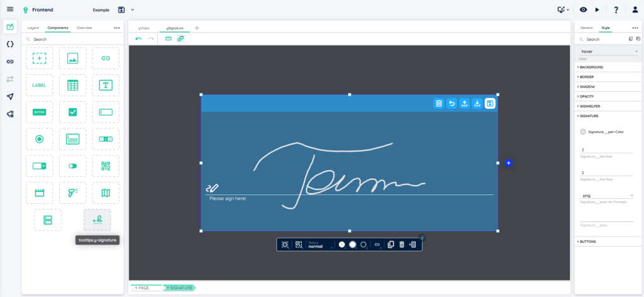The image size is (644, 297).
Task: Add the checkbox component
Action: [x=73, y=112]
